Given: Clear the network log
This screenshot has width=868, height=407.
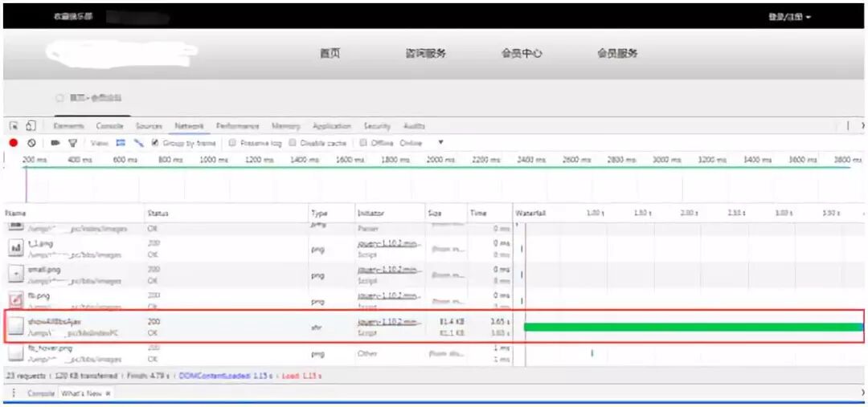Looking at the screenshot, I should [31, 143].
